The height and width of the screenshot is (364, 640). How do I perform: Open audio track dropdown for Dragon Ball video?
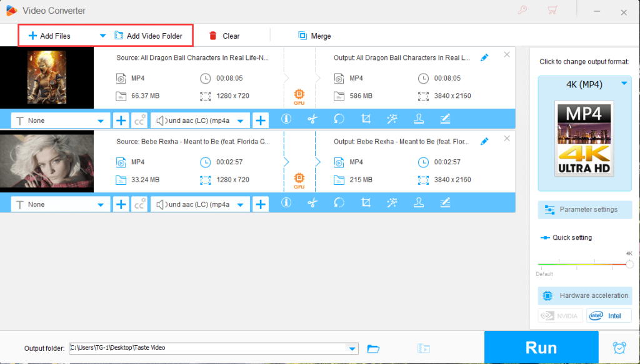point(200,121)
